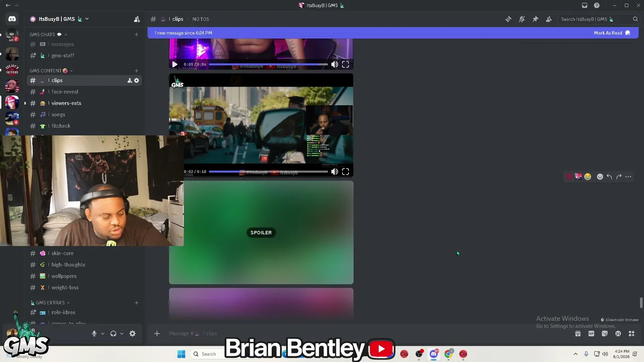Go to the fitcheck channel
This screenshot has height=362, width=644.
(x=85, y=126)
